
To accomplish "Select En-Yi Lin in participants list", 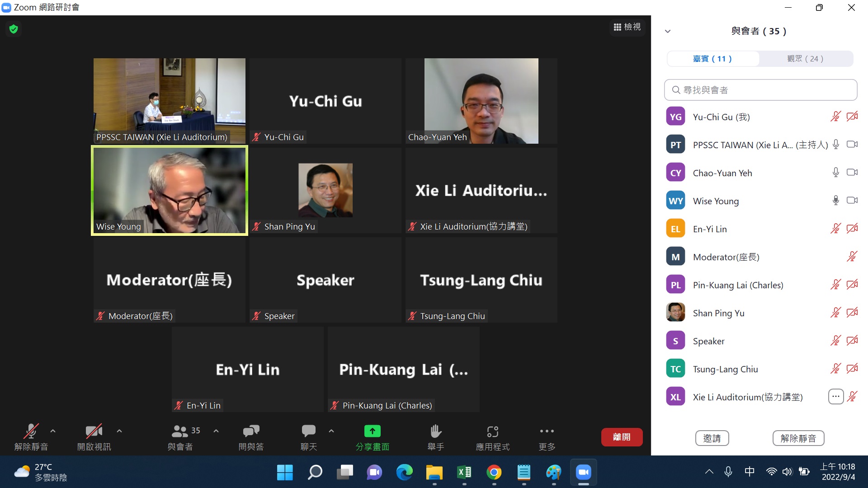I will tap(760, 229).
